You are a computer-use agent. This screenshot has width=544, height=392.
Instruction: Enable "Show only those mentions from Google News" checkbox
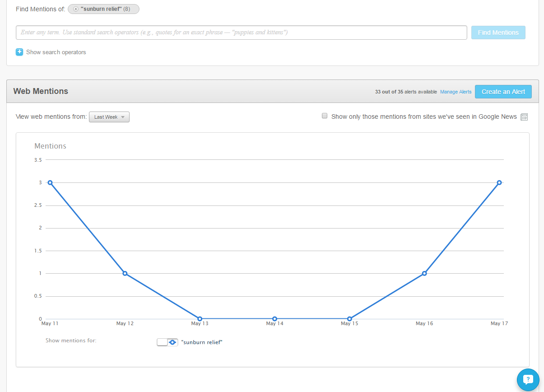325,116
